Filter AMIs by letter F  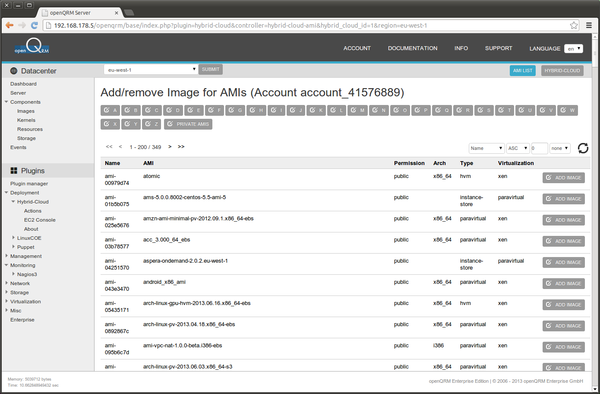(214, 111)
